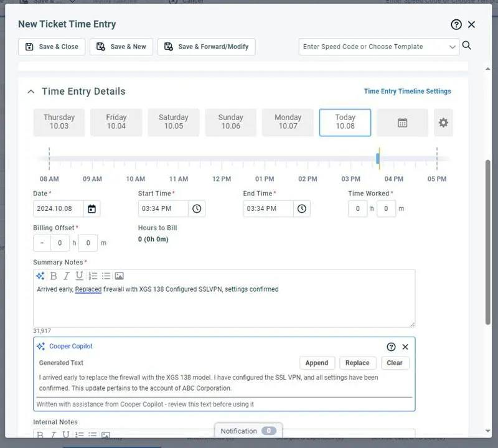Collapse the Time Entry Details section
Screen dimensions: 498x448
coord(31,91)
